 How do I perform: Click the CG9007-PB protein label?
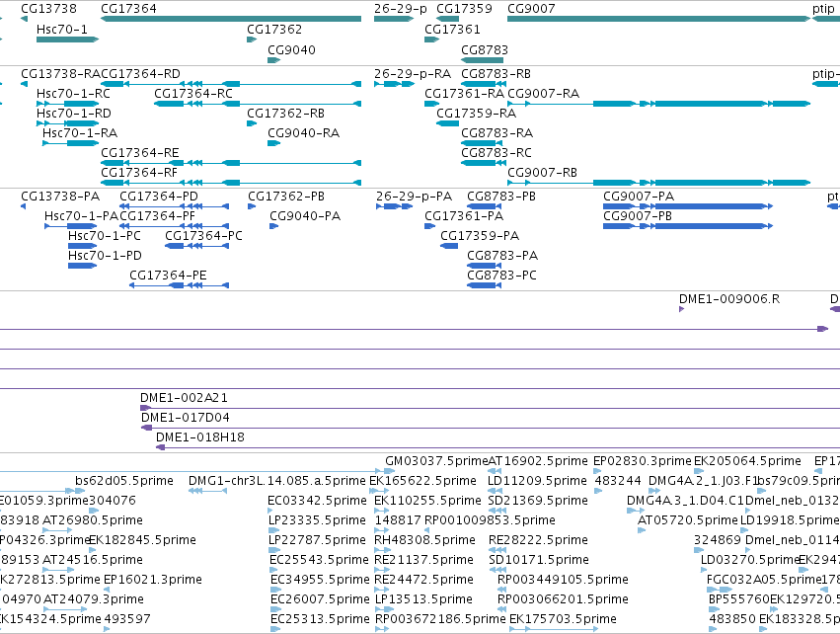pyautogui.click(x=638, y=216)
